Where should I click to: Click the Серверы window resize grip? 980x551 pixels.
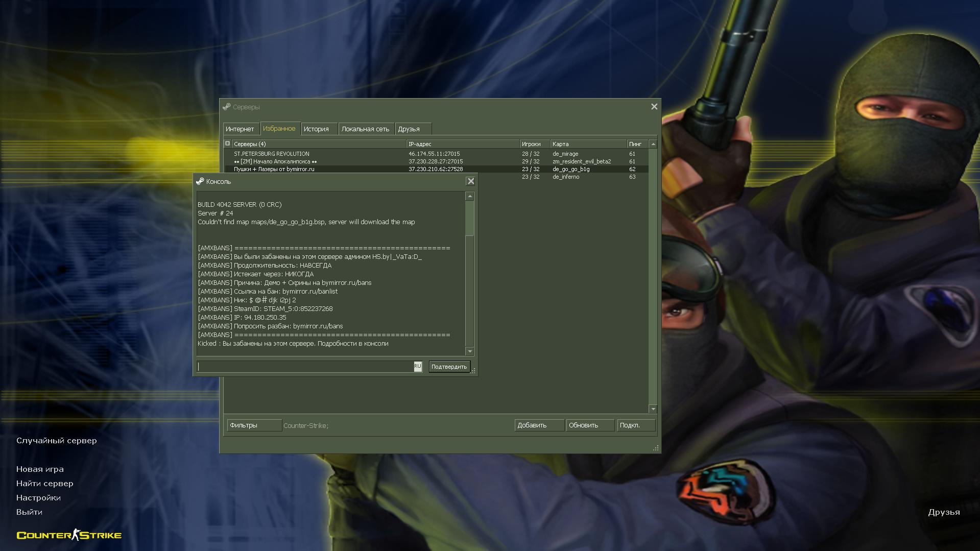tap(656, 448)
